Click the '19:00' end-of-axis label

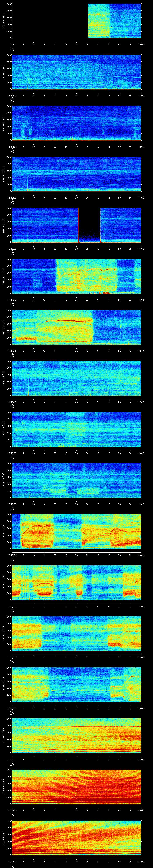pos(141,504)
